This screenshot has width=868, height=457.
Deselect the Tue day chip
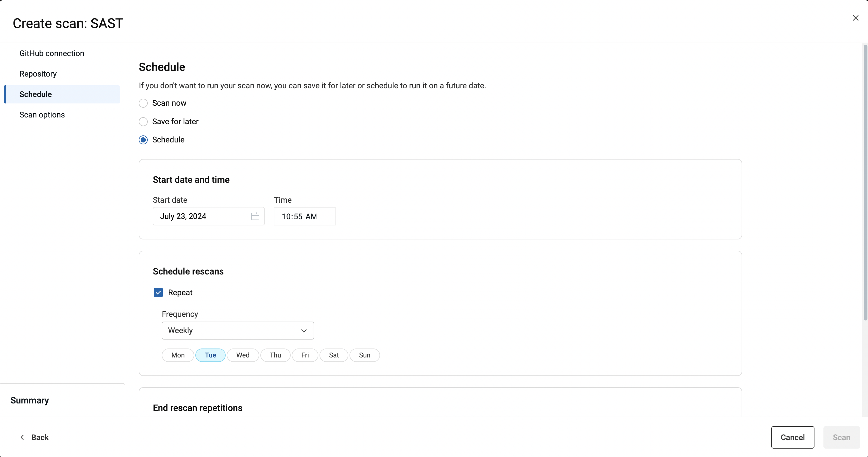point(210,355)
